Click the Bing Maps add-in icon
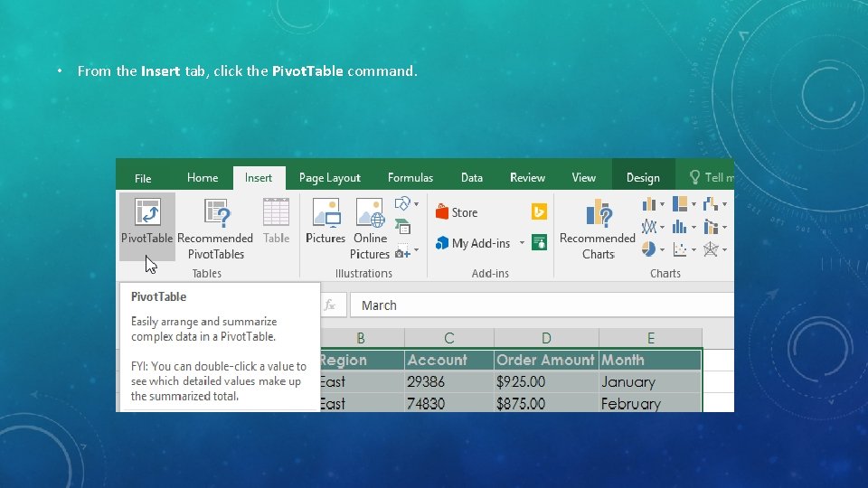 coord(539,211)
